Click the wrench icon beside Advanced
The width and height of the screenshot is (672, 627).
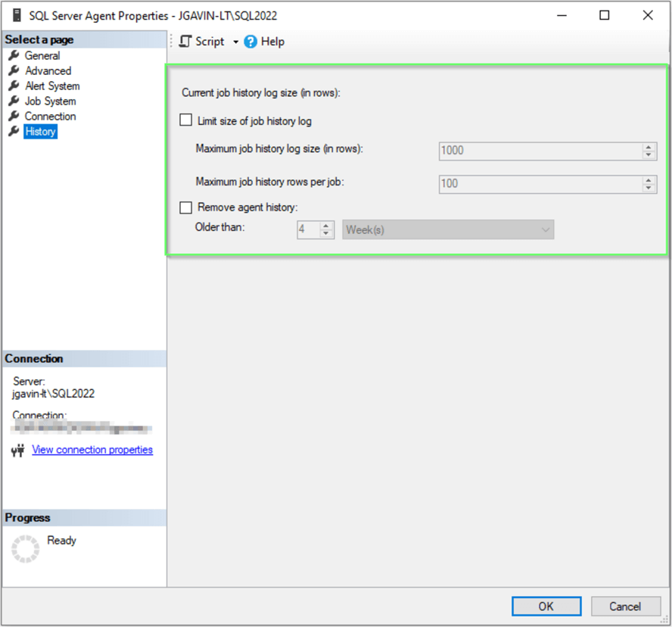[x=14, y=70]
